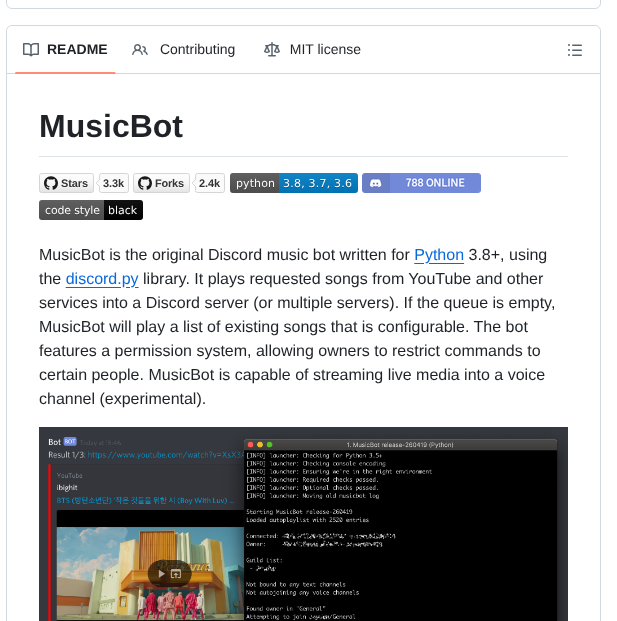Screen dimensions: 617x621
Task: Click the GitHub Stars badge
Action: [x=67, y=183]
